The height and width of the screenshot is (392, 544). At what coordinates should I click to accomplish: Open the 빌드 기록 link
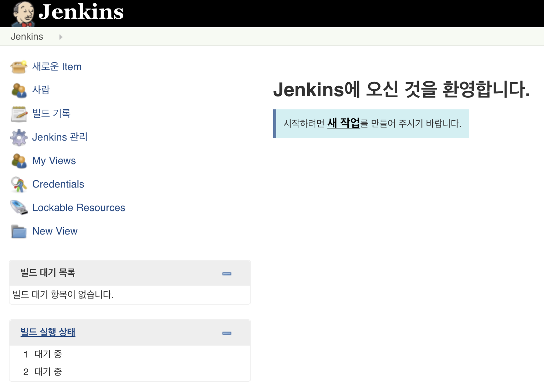coord(51,113)
